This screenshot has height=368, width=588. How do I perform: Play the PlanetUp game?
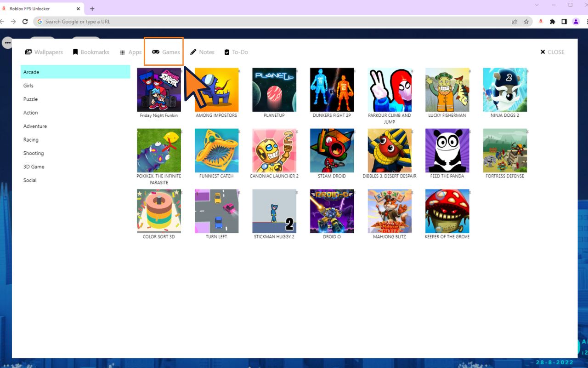(274, 90)
